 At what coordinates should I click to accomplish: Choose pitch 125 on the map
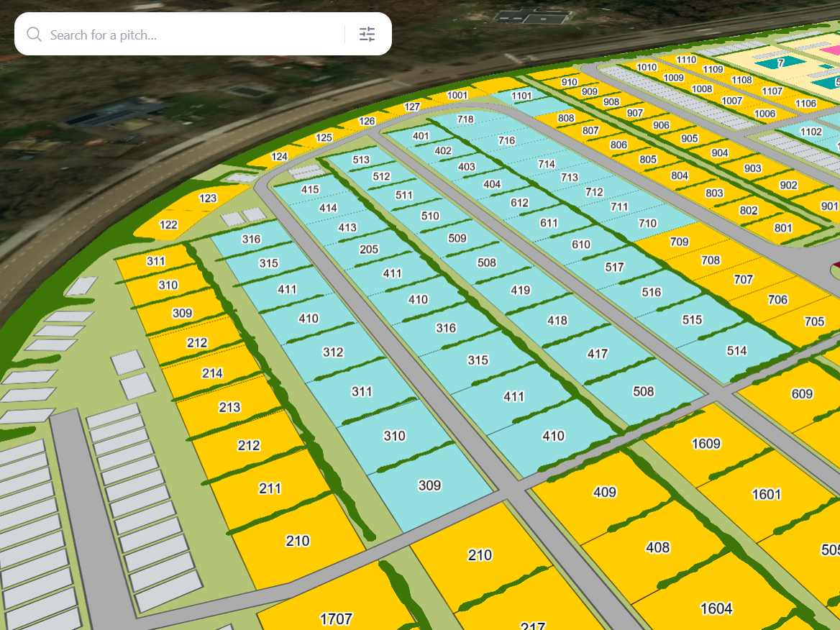(324, 137)
